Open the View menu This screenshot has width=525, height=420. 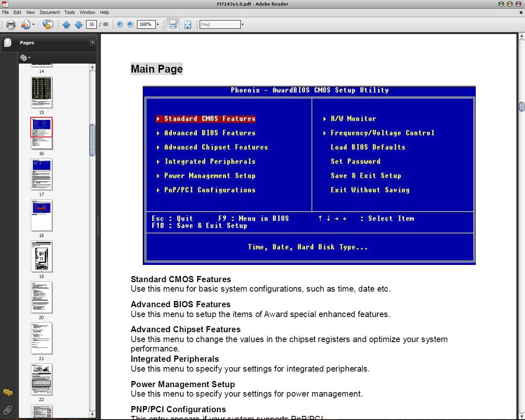[30, 12]
